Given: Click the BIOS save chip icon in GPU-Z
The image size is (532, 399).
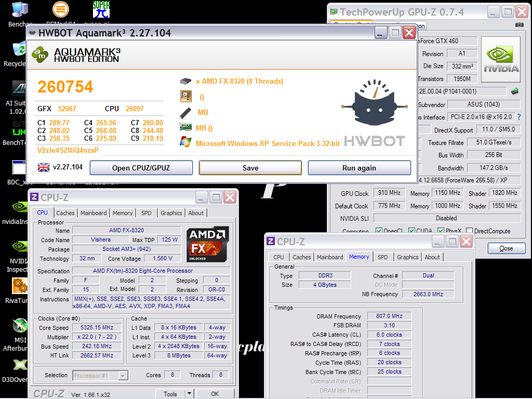Looking at the screenshot, I should pos(515,91).
